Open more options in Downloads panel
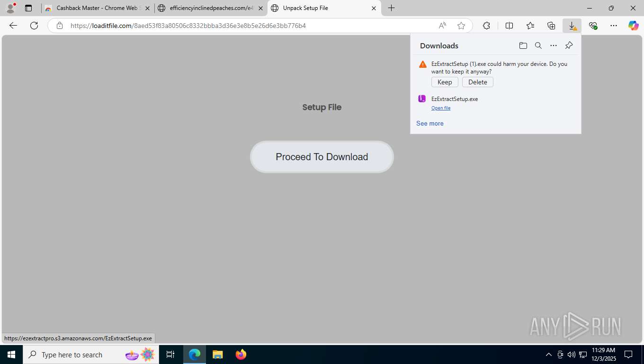Image resolution: width=644 pixels, height=364 pixels. (554, 45)
